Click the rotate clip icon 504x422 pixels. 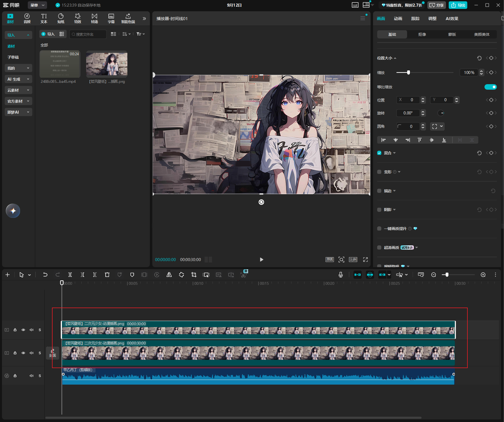182,275
